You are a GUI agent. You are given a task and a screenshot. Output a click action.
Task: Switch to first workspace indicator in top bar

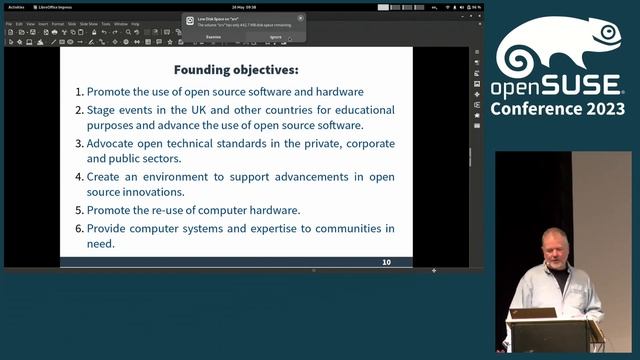(383, 7)
